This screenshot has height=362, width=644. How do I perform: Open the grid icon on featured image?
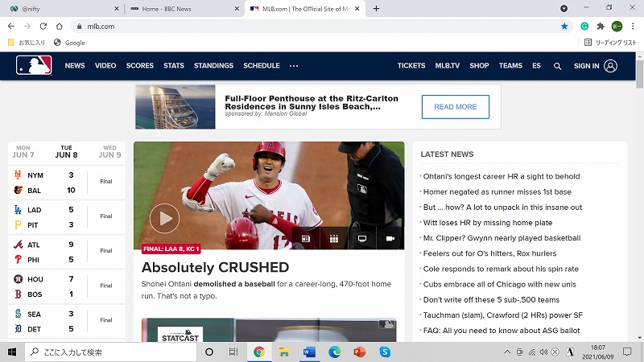(334, 238)
